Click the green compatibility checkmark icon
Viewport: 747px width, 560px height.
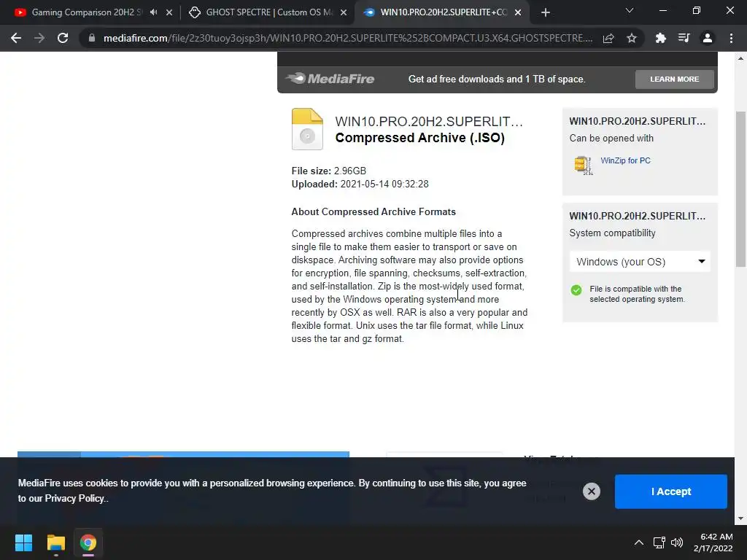click(x=576, y=290)
